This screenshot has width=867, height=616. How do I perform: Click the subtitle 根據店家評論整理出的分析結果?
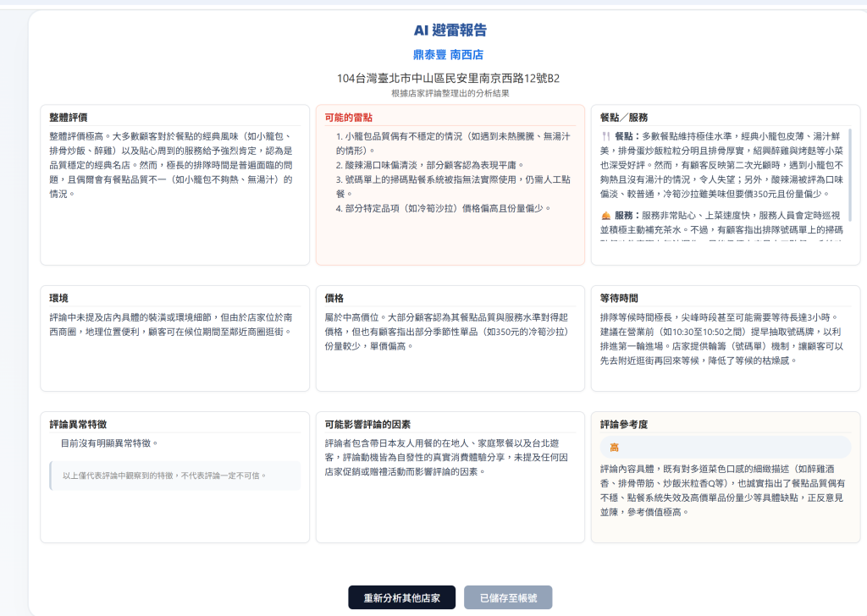pyautogui.click(x=450, y=93)
